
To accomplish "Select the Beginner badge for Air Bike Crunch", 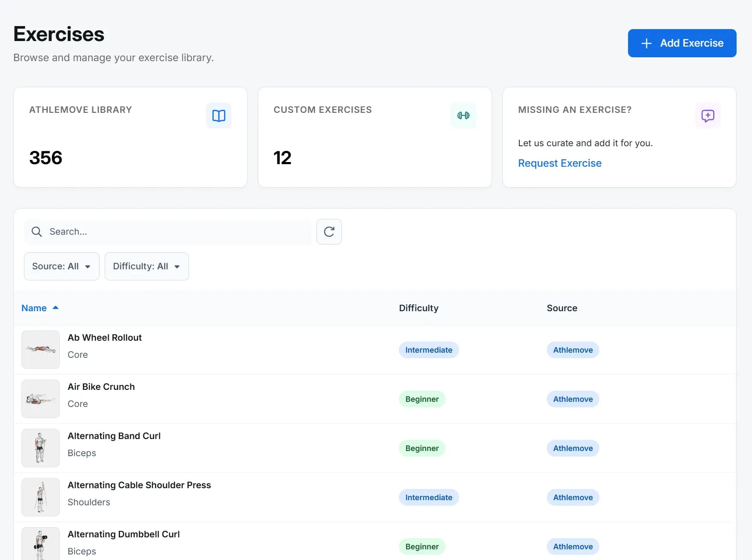I will pyautogui.click(x=422, y=399).
